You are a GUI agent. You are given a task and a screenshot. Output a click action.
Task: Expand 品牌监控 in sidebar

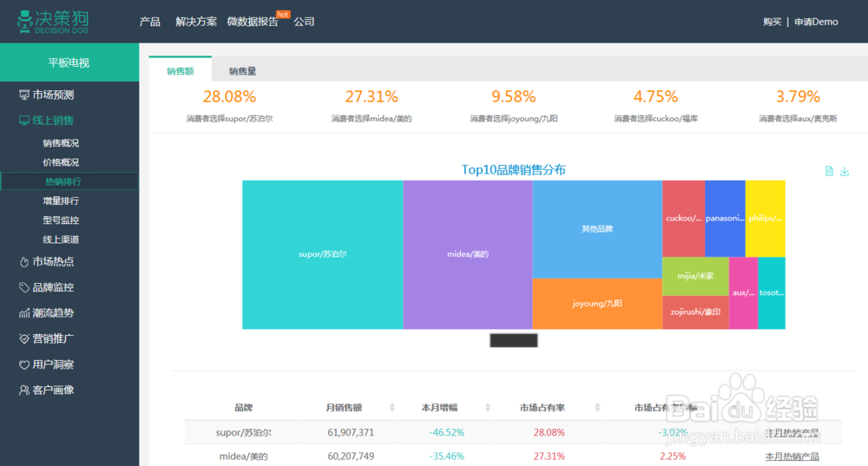(x=53, y=287)
